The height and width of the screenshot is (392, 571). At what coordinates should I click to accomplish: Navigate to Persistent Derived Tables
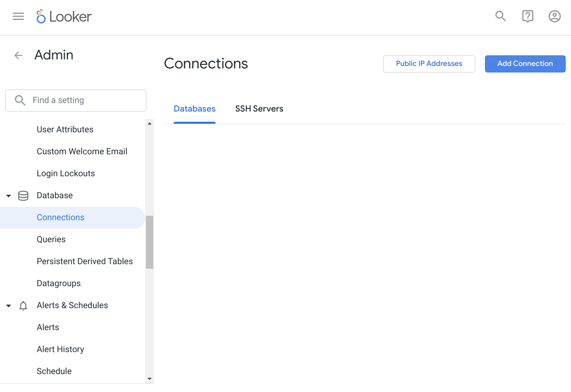coord(85,261)
